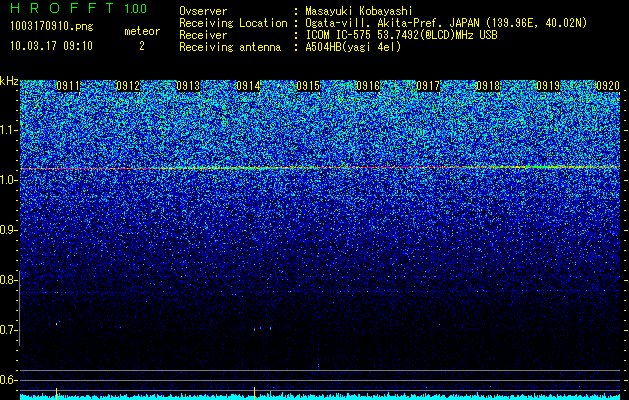Click the 0919 time marker label
Screen dimensions: 629x400
[548, 86]
